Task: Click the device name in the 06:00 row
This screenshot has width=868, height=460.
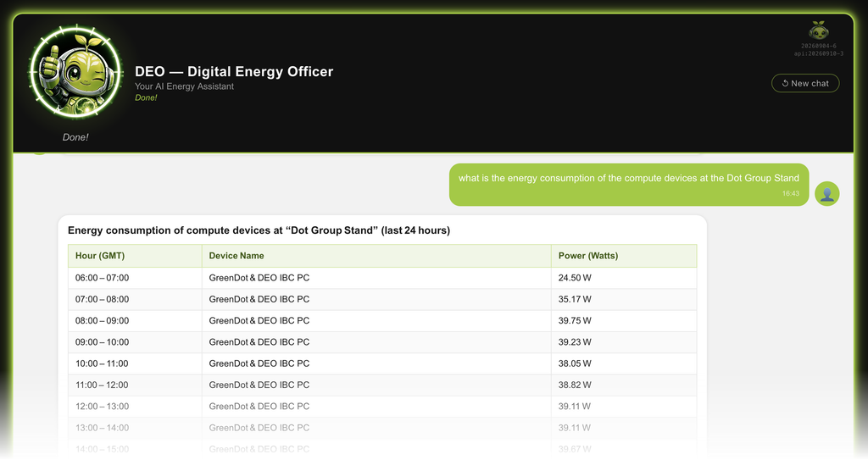Action: [259, 278]
